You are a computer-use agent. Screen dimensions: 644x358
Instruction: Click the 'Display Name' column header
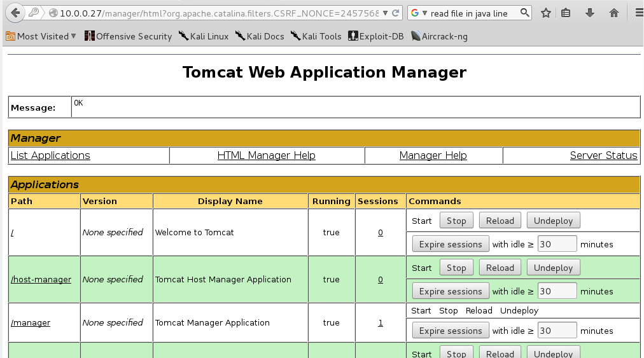pos(230,201)
